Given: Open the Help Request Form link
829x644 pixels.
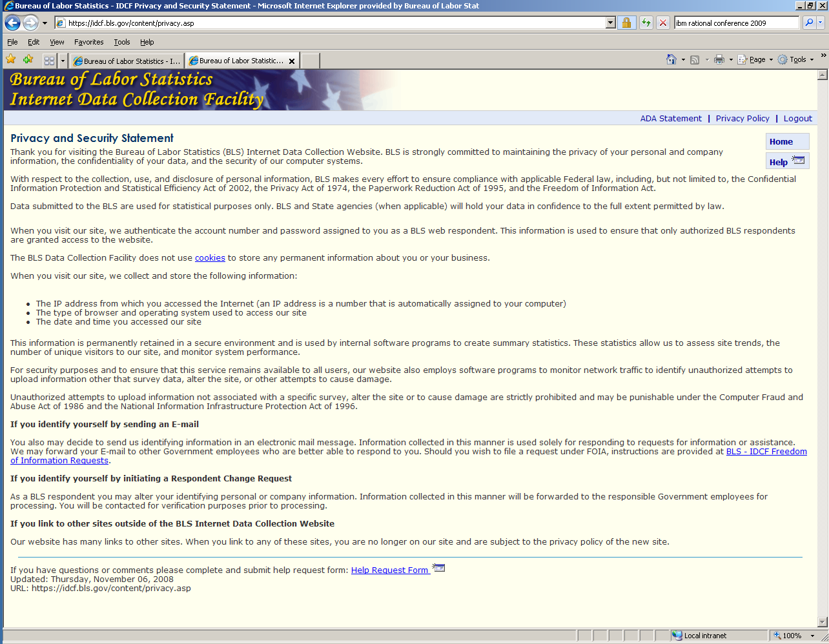Looking at the screenshot, I should (x=390, y=570).
